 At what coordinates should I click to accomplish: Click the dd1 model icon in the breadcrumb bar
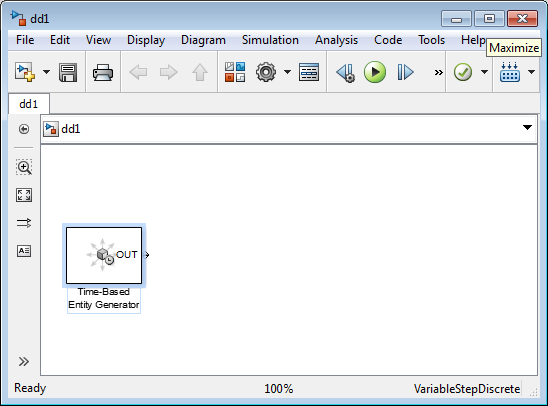(x=51, y=129)
